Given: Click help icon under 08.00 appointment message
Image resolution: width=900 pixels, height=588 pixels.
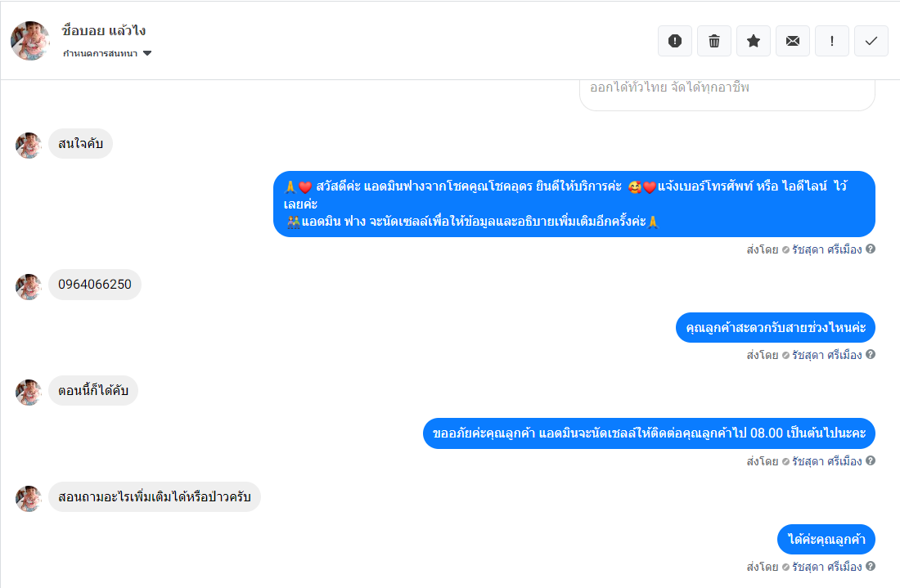Looking at the screenshot, I should pyautogui.click(x=871, y=460).
